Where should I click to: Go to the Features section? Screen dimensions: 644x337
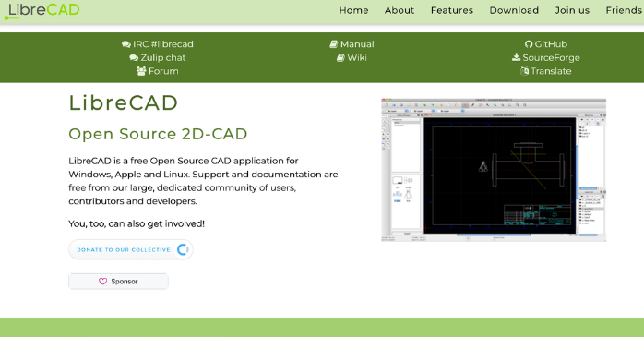(x=452, y=10)
